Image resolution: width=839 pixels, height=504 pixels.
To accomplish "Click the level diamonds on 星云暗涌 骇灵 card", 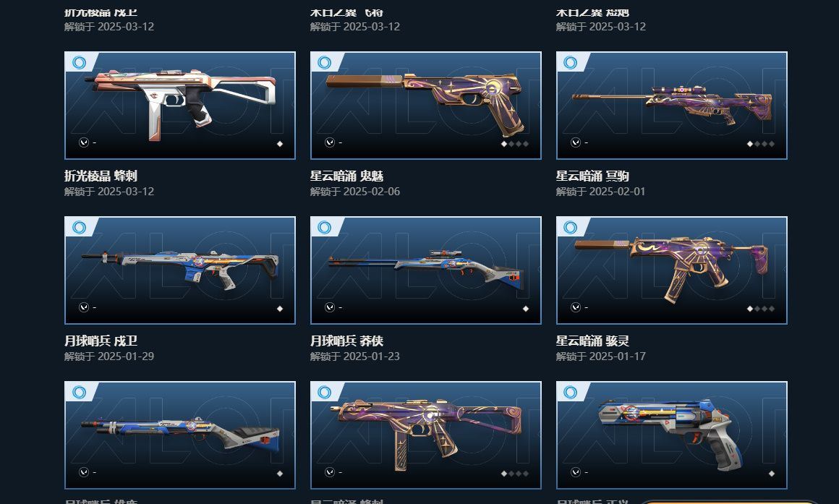I will (760, 308).
